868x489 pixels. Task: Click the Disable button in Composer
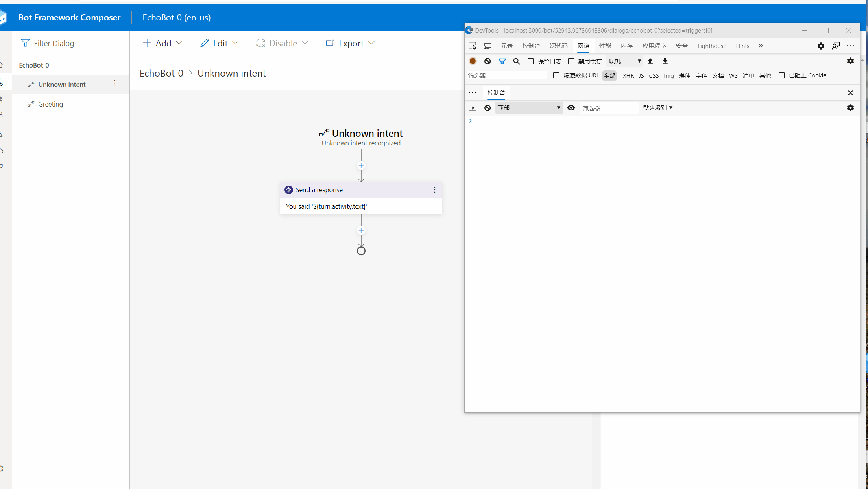coord(282,43)
